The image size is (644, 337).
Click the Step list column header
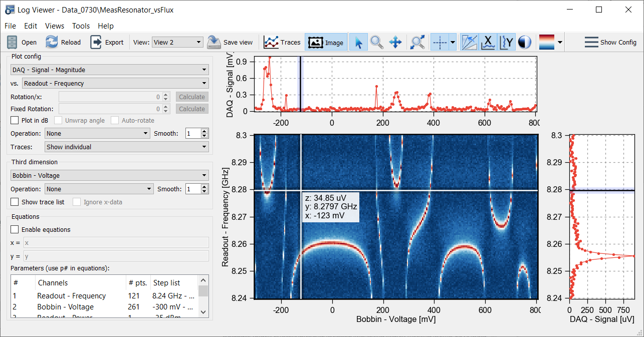coord(174,283)
